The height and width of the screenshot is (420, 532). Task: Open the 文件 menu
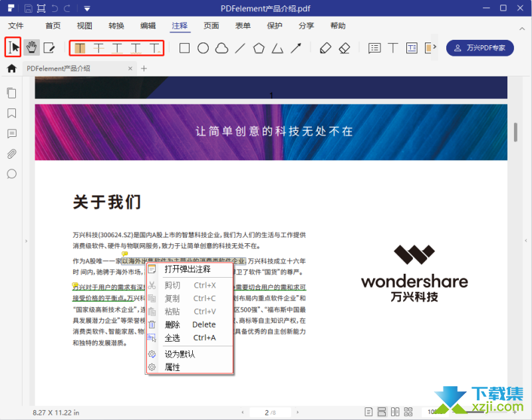coord(15,26)
